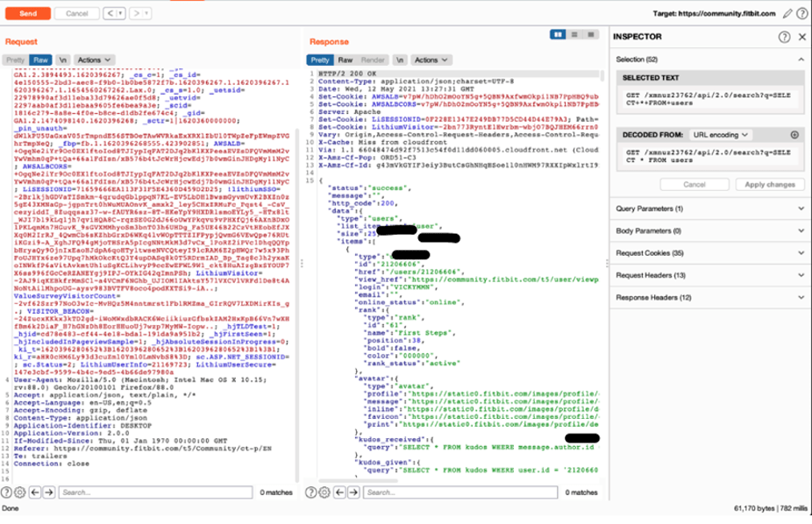The image size is (812, 524).
Task: Toggle \n display in Response panel
Action: [x=400, y=60]
